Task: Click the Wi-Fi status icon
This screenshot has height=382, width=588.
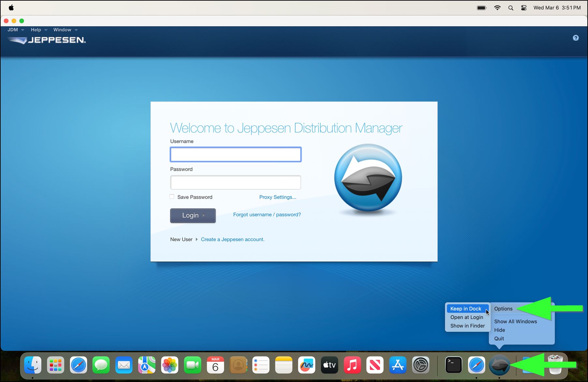Action: point(497,7)
